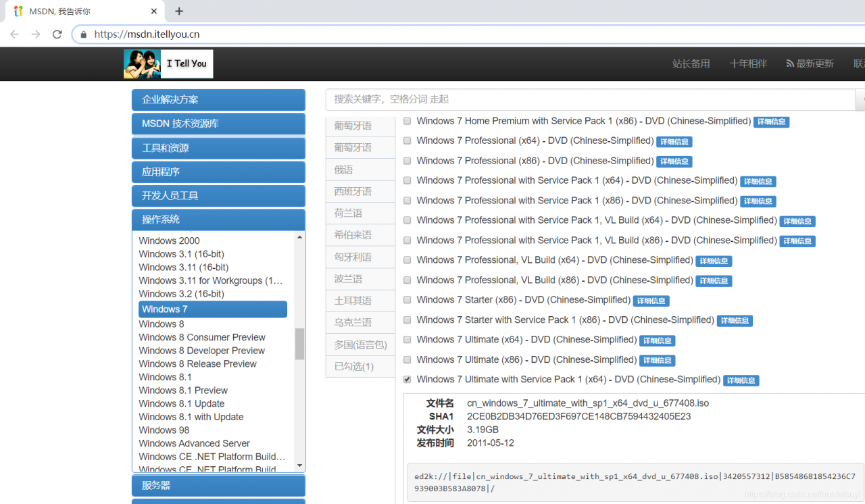
Task: Expand the MSDN 技术资源库 section
Action: click(218, 124)
